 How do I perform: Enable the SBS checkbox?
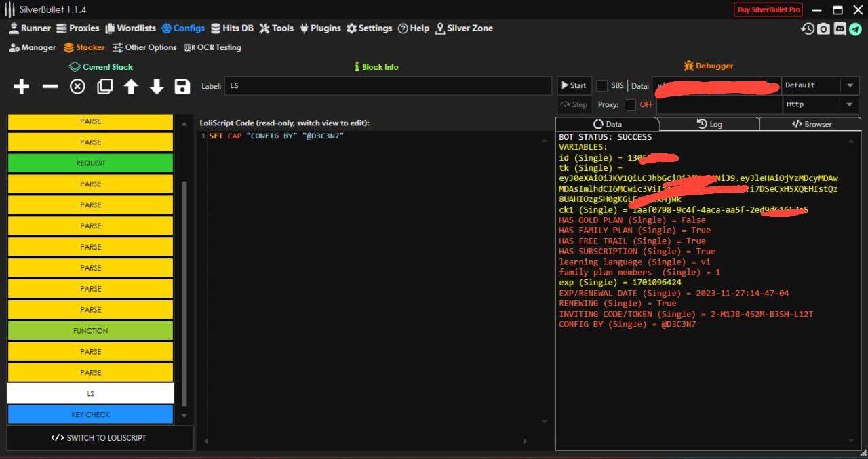(x=601, y=85)
